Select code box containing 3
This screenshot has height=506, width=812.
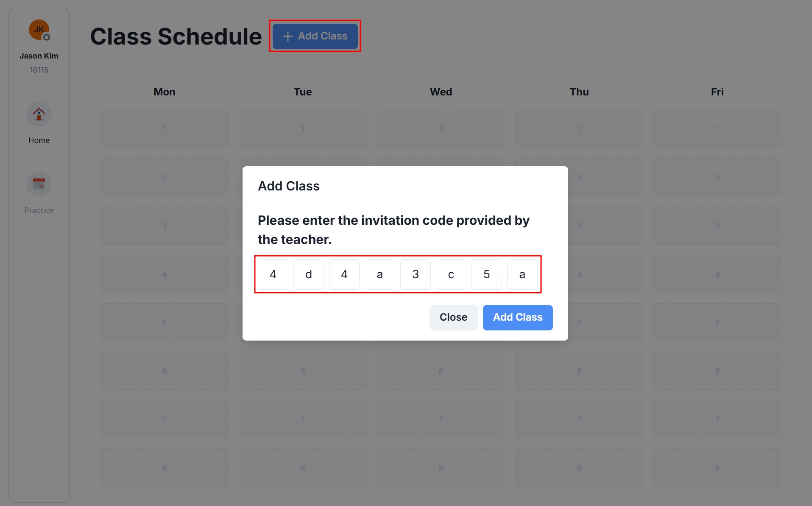pyautogui.click(x=416, y=274)
